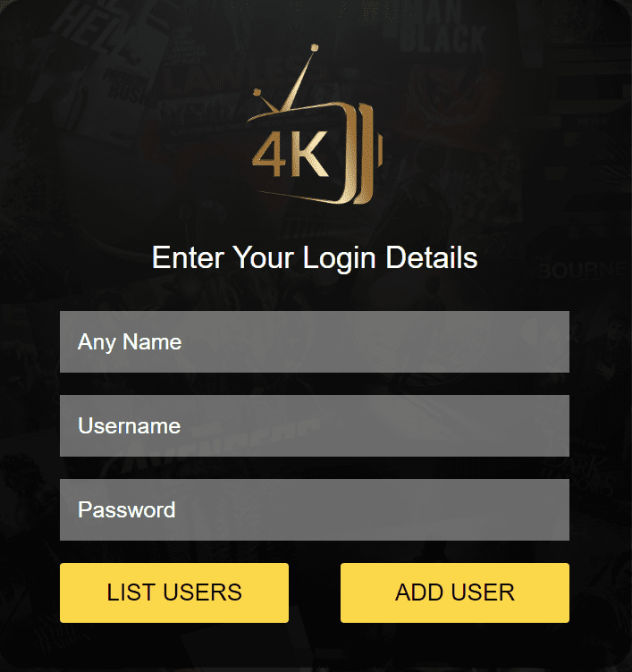The width and height of the screenshot is (632, 672).
Task: Click the ADD USER button
Action: 454,592
